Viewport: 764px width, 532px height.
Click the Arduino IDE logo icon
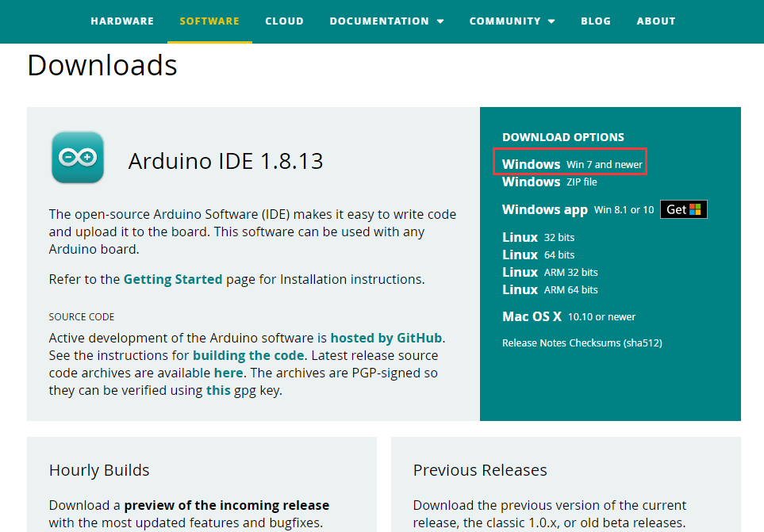(78, 157)
